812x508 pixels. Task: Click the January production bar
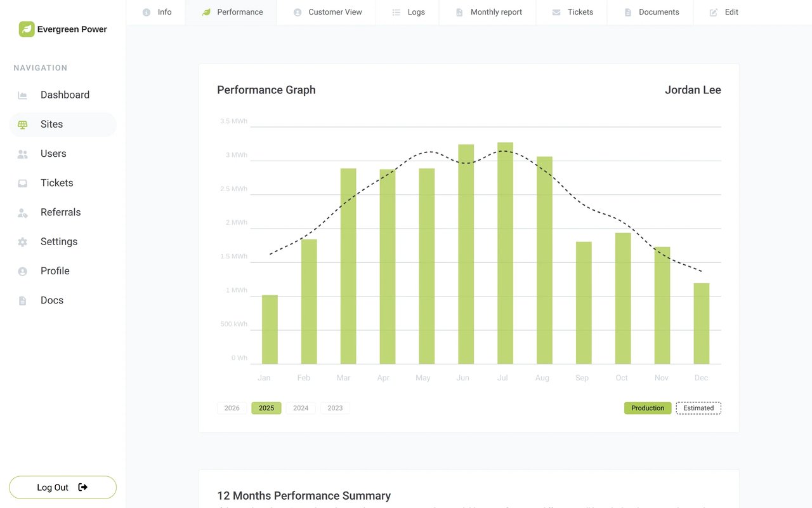pyautogui.click(x=270, y=330)
